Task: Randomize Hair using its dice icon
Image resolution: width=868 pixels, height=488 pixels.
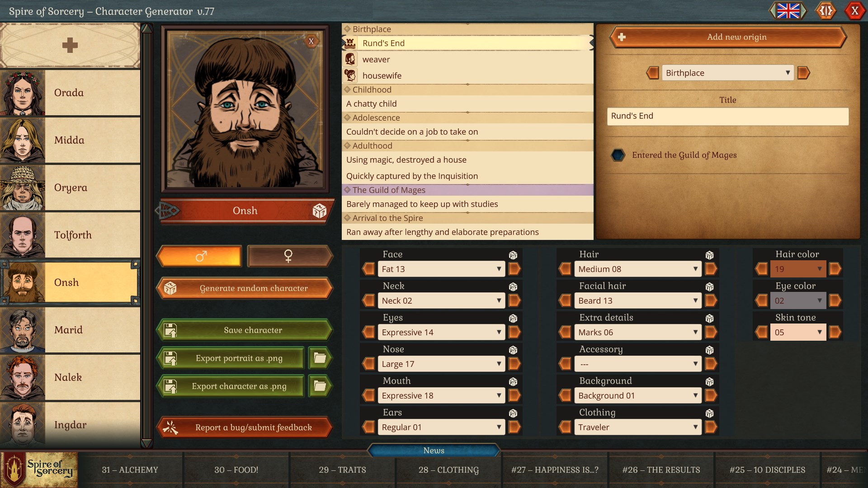Action: pyautogui.click(x=709, y=254)
